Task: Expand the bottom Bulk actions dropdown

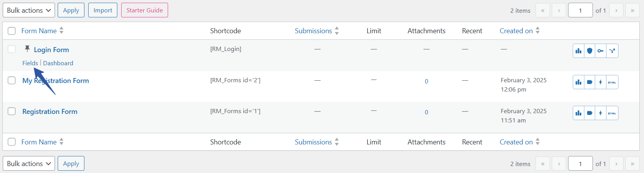Action: (29, 164)
